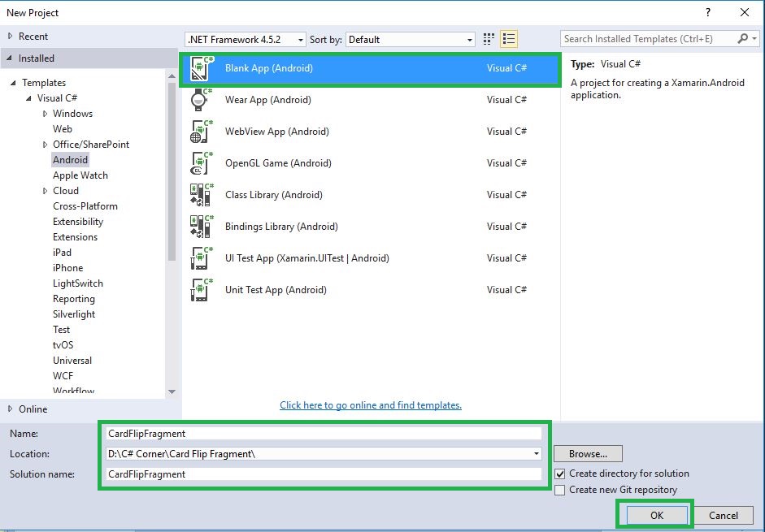Collapse the Templates tree node

(13, 83)
